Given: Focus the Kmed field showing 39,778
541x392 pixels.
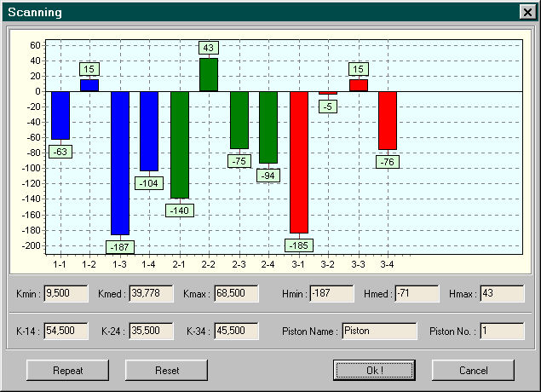Looking at the screenshot, I should [x=151, y=294].
